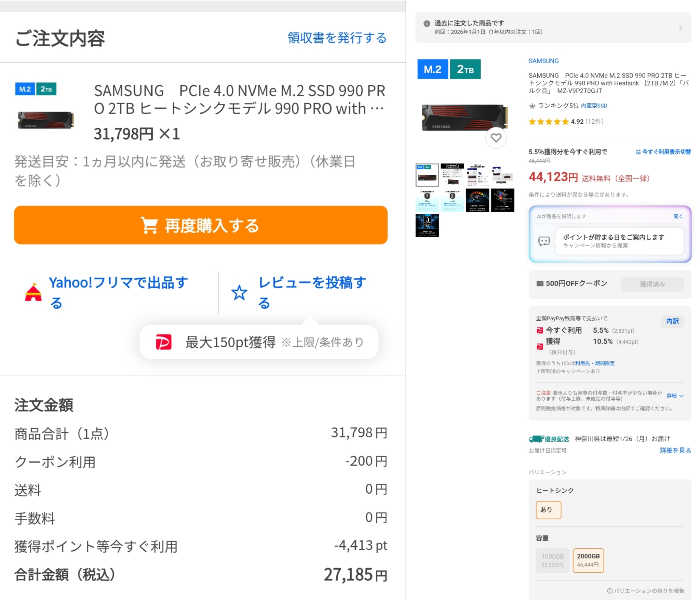This screenshot has width=700, height=600.
Task: Click the PayPay logo in 最大150pt獲得 bubble
Action: pyautogui.click(x=163, y=342)
